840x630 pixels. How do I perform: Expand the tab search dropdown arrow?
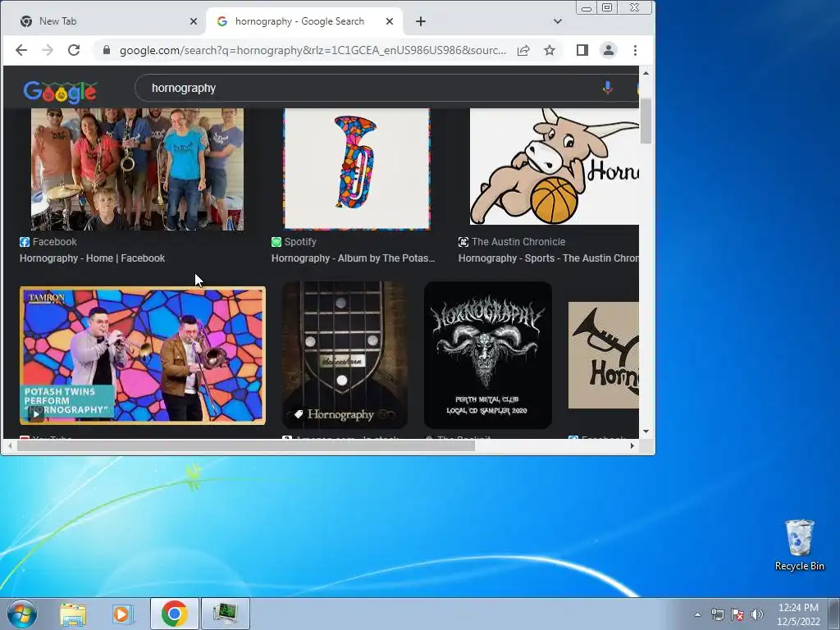(x=558, y=21)
